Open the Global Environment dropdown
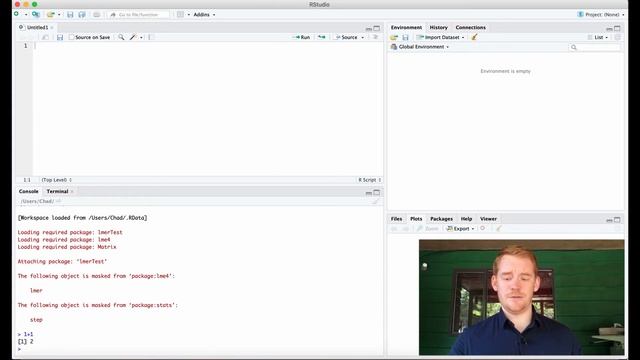Image resolution: width=640 pixels, height=360 pixels. (420, 47)
